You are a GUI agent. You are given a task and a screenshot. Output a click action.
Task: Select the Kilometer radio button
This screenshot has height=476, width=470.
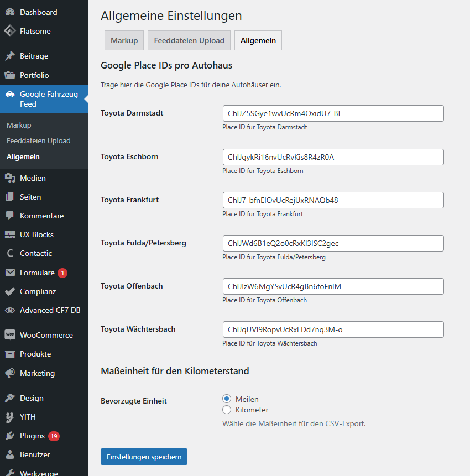tap(227, 410)
